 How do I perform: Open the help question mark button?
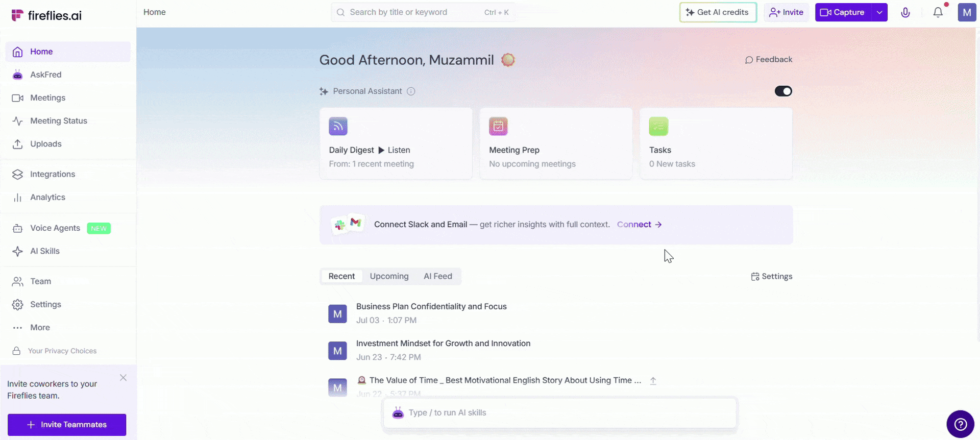tap(961, 424)
